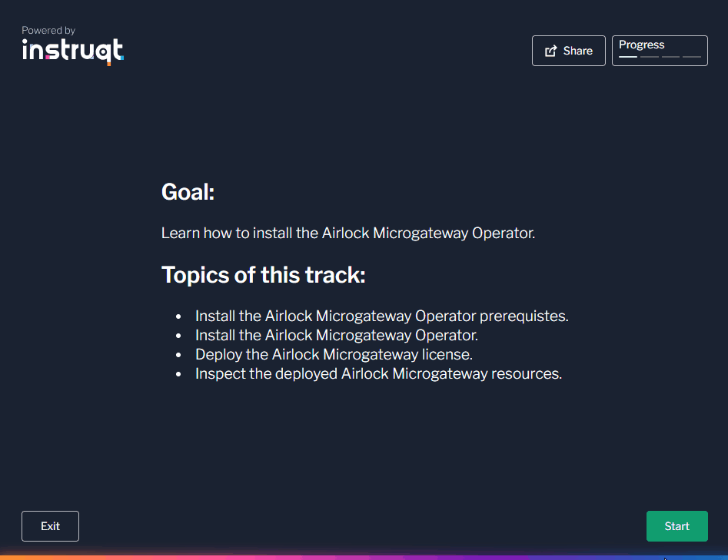Viewport: 728px width, 560px height.
Task: Select the Goal heading
Action: click(x=187, y=192)
